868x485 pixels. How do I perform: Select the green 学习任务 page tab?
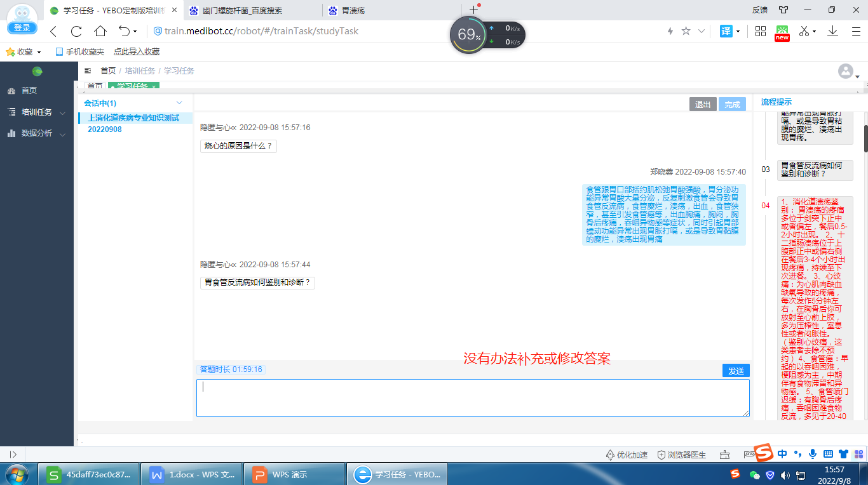point(133,86)
